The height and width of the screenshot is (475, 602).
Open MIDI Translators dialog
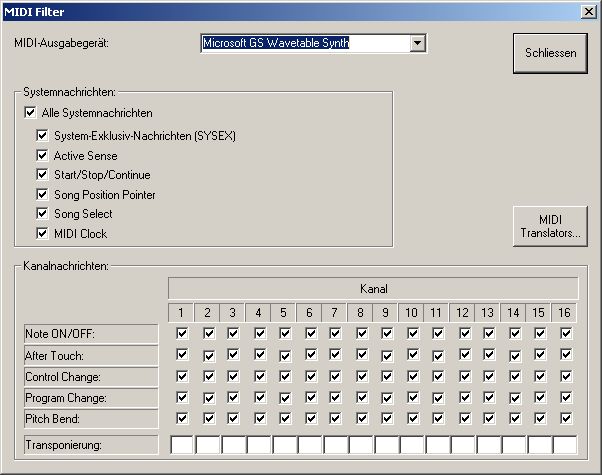click(x=550, y=226)
